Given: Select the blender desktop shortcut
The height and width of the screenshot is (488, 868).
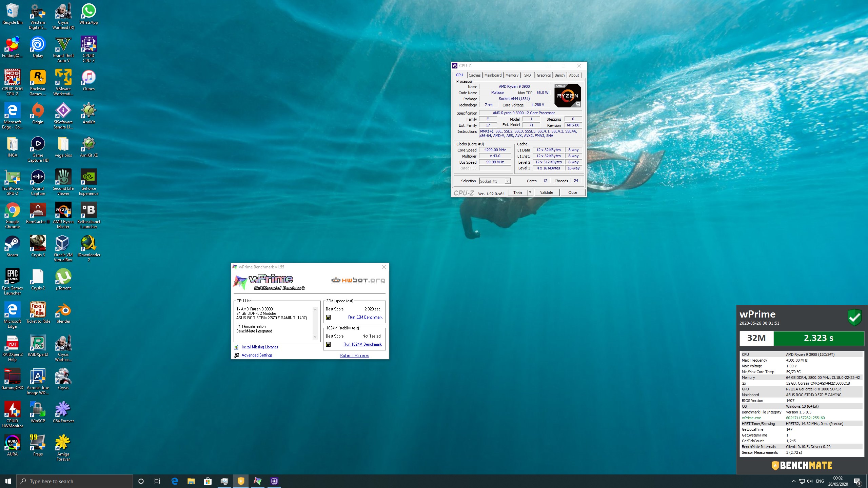Looking at the screenshot, I should (63, 313).
